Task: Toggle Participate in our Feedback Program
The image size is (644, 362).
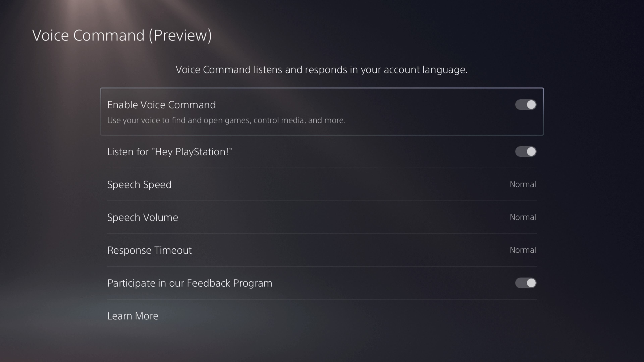Action: click(x=525, y=283)
